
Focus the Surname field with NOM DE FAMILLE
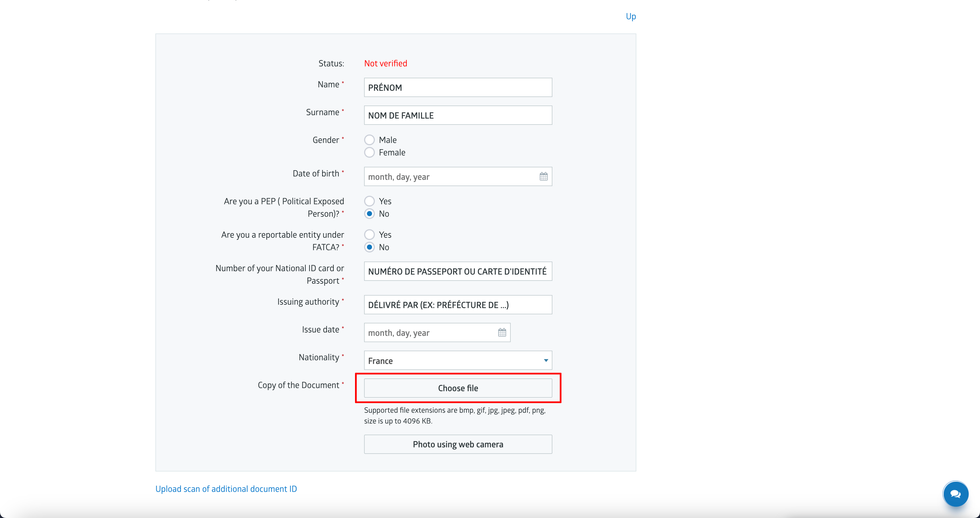click(x=458, y=115)
